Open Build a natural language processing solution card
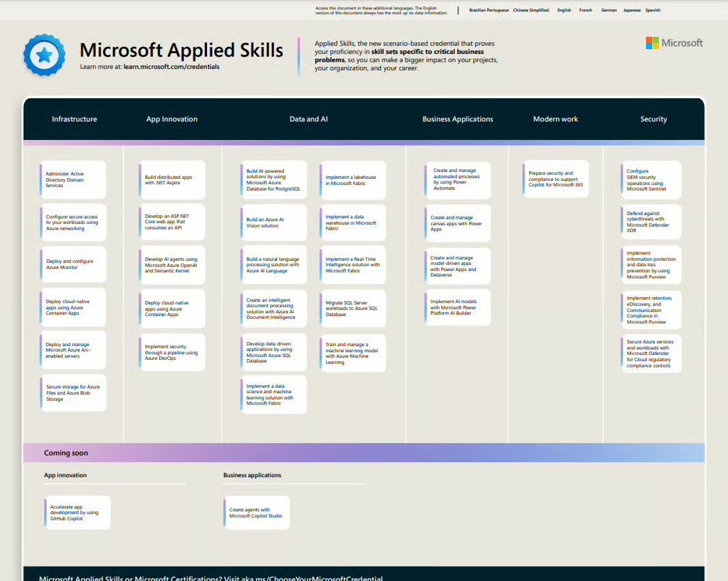Viewport: 728px width, 581px height. coord(273,265)
